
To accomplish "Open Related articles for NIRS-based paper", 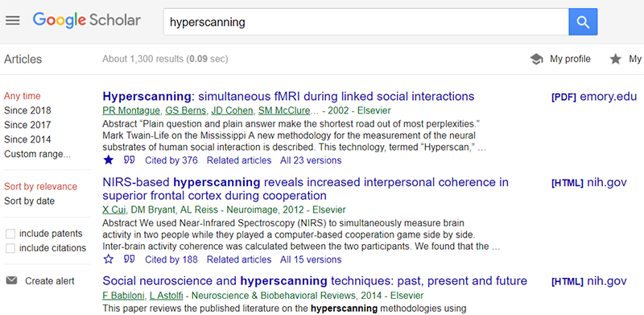I will pyautogui.click(x=239, y=260).
